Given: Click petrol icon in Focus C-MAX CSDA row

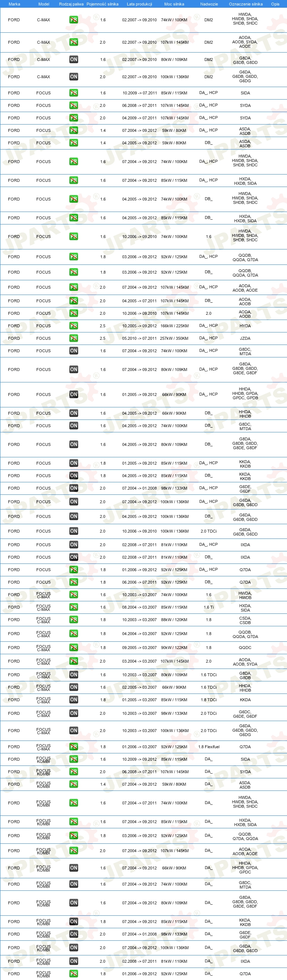Looking at the screenshot, I should [x=74, y=620].
